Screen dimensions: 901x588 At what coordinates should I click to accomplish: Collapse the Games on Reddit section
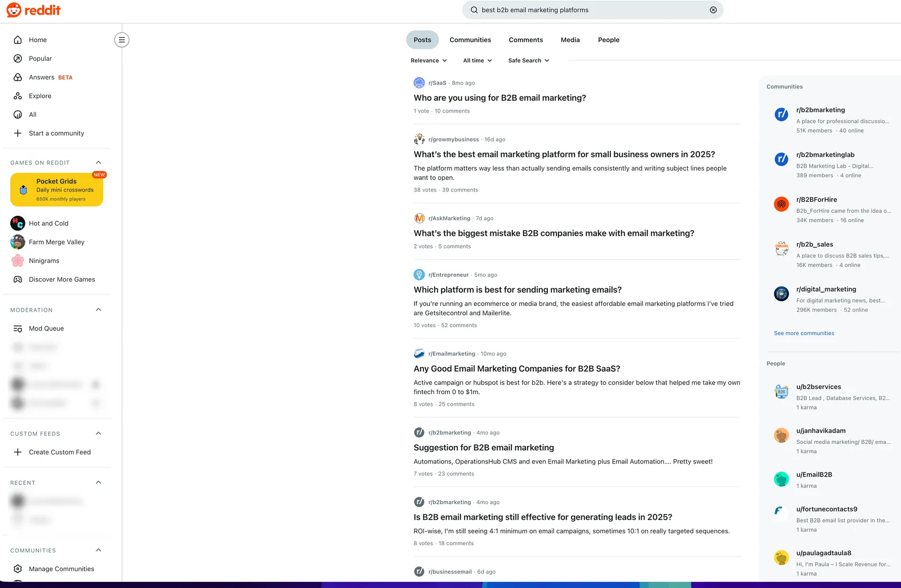[99, 163]
